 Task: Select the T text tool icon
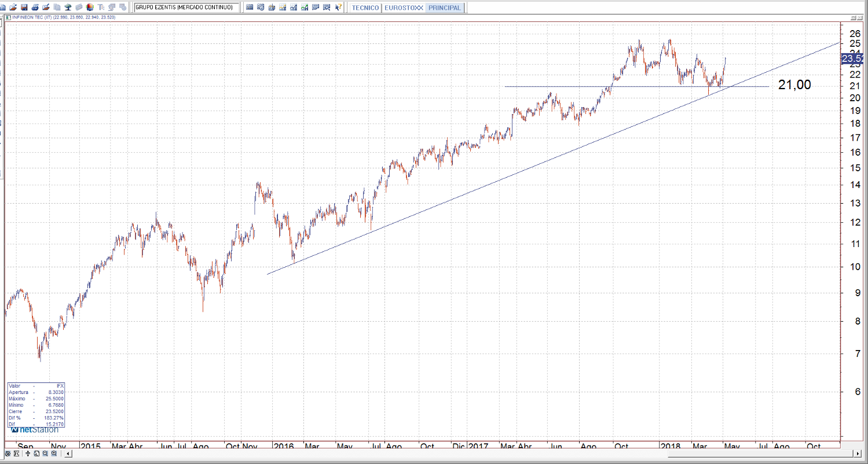[101, 8]
